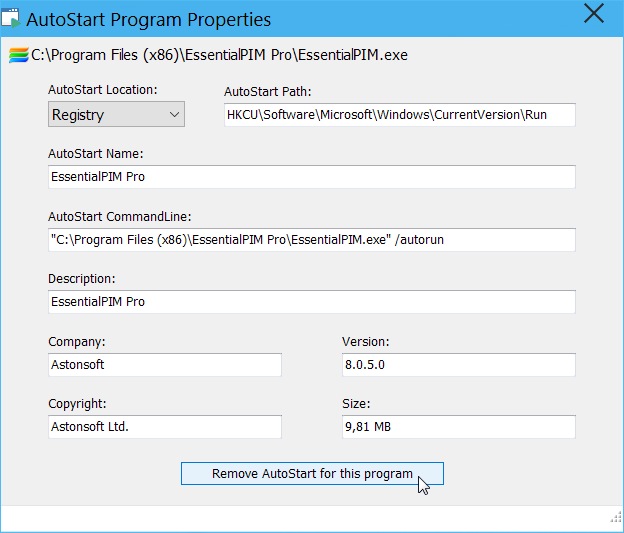
Task: Close the AutoStart Program Properties dialog
Action: pyautogui.click(x=594, y=14)
